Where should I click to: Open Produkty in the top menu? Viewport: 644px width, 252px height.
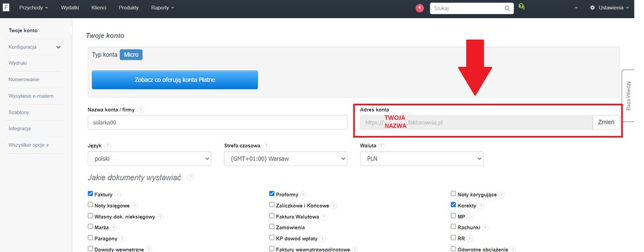[129, 8]
